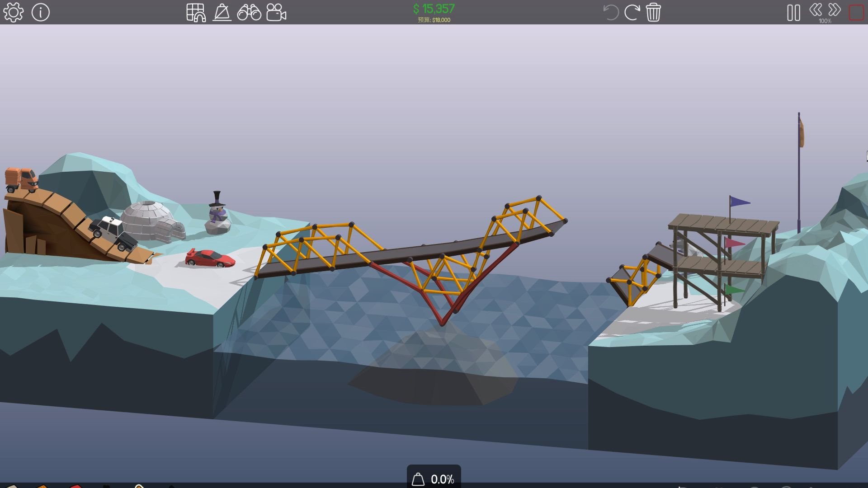Slow down simulation with double left chevrons
This screenshot has height=488, width=868.
point(816,9)
